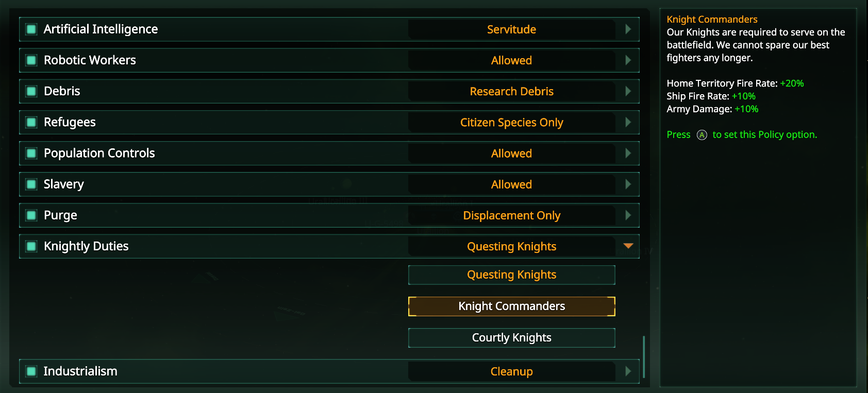868x393 pixels.
Task: Click the Industrialism policy square icon
Action: point(31,371)
